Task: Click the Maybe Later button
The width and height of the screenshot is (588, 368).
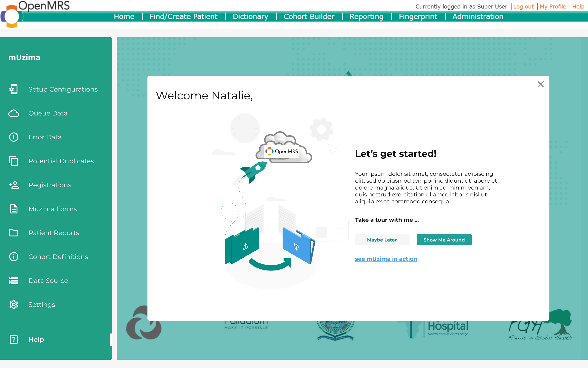Action: tap(382, 240)
